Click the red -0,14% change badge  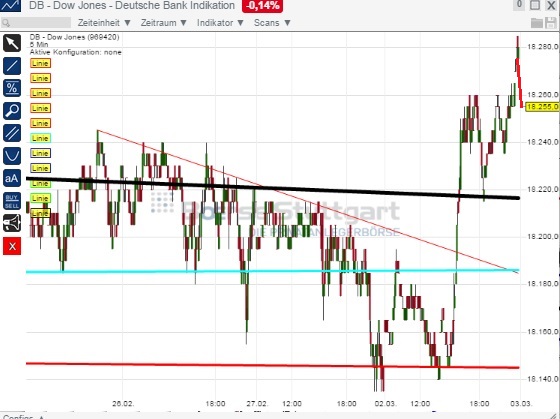[262, 6]
